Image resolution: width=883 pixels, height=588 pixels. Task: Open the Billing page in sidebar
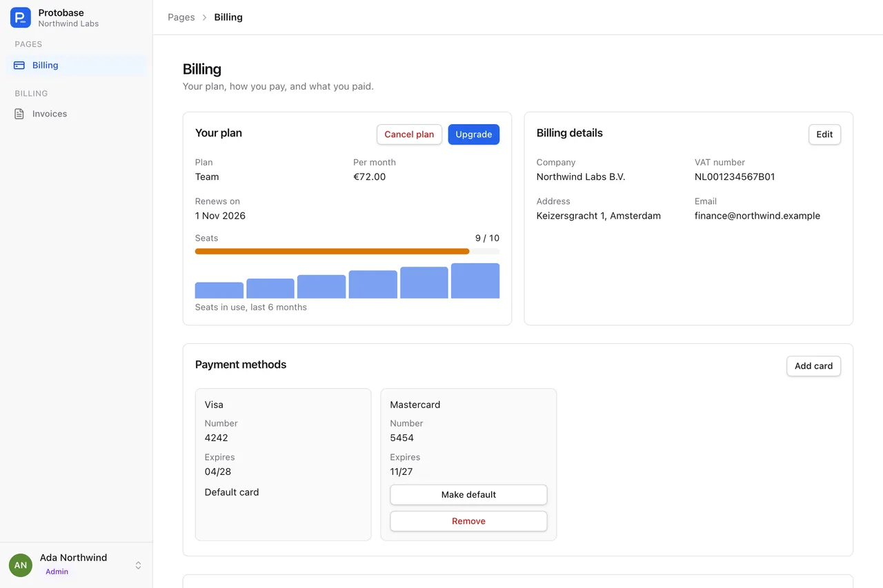pyautogui.click(x=76, y=65)
